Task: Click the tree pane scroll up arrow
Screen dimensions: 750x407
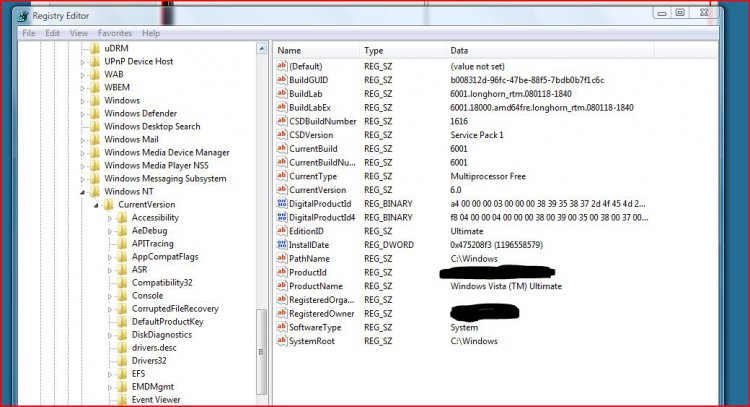Action: (262, 48)
